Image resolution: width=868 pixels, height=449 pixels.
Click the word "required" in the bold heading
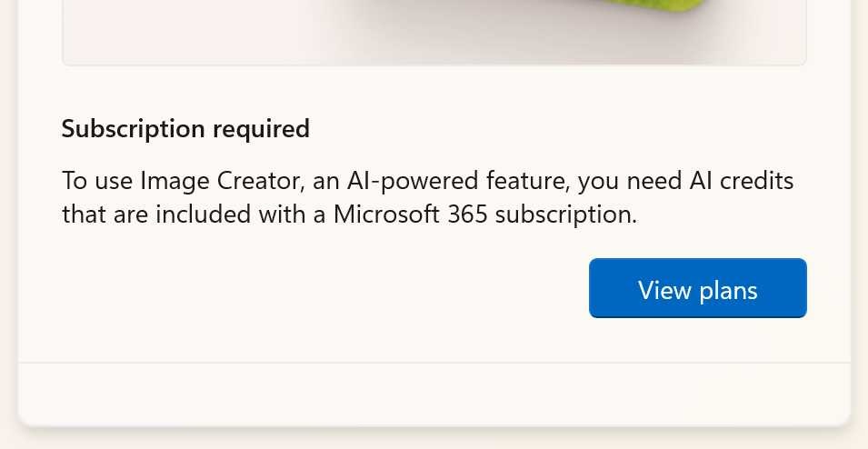coord(262,129)
